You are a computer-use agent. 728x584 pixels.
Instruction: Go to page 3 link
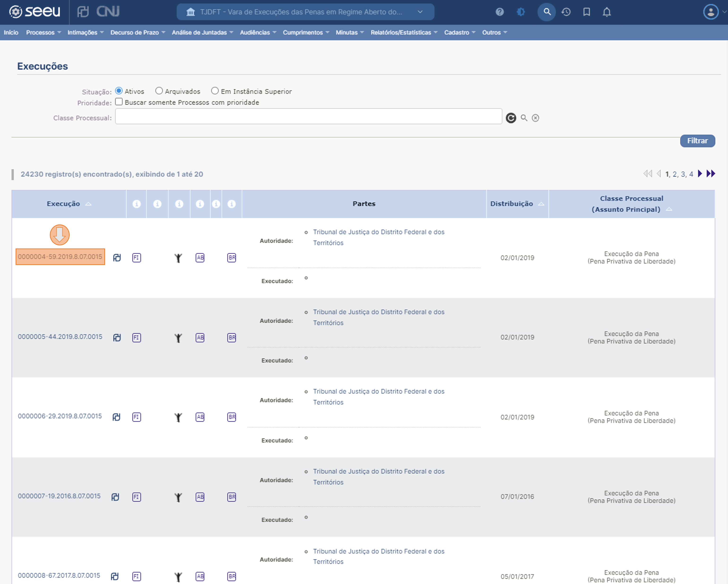coord(683,174)
